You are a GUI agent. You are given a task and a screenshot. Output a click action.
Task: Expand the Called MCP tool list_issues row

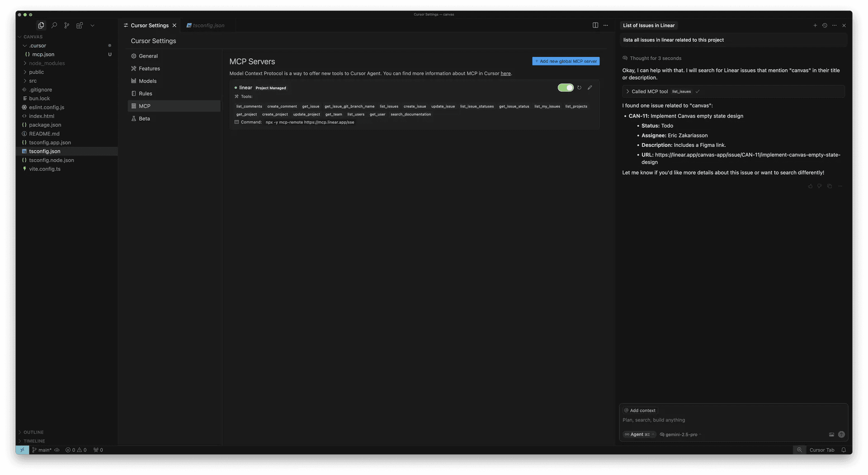[x=627, y=91]
